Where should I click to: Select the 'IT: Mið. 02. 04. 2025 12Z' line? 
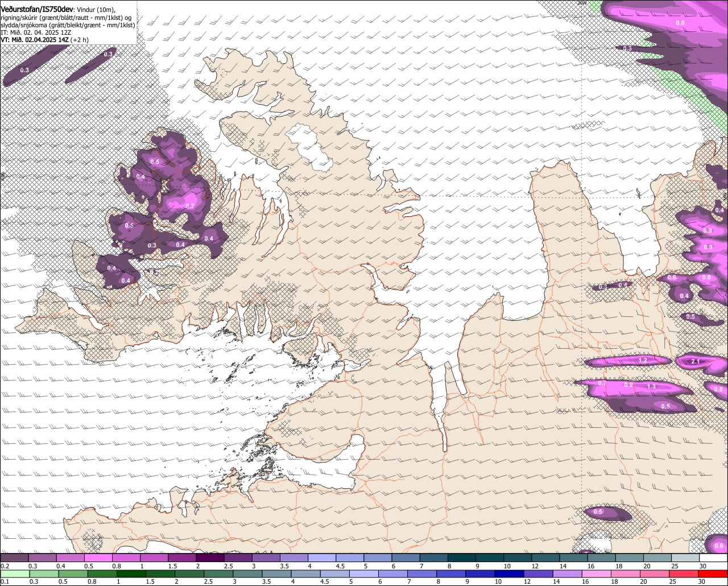pyautogui.click(x=36, y=32)
